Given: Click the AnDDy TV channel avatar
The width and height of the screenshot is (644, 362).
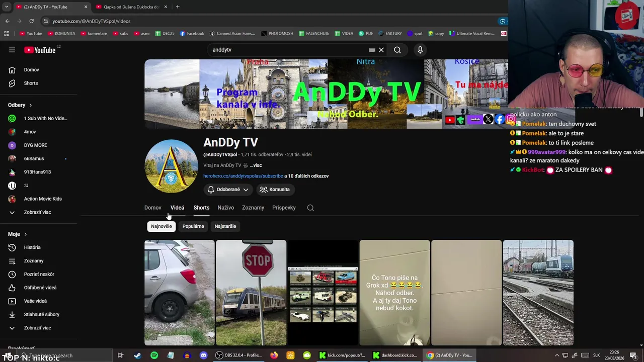Looking at the screenshot, I should 171,166.
